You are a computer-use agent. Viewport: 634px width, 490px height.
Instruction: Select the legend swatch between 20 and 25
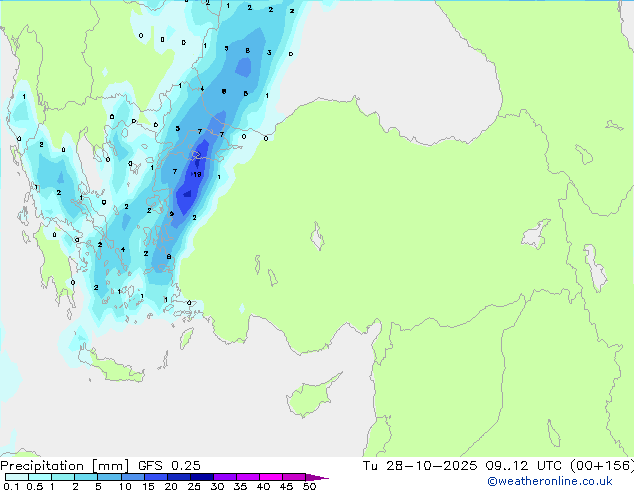[178, 477]
